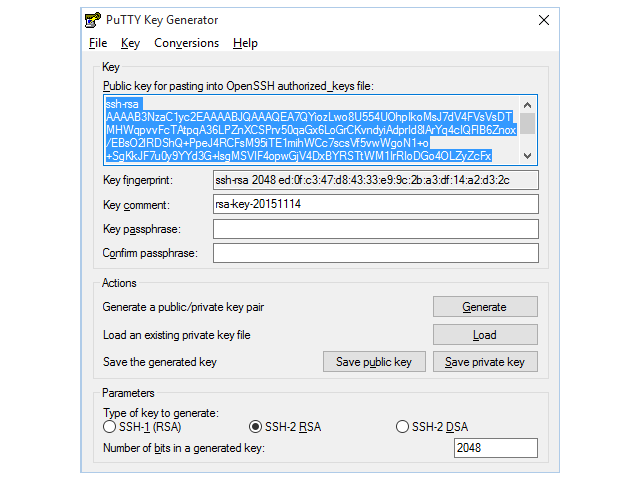Image resolution: width=640 pixels, height=480 pixels.
Task: Click Save public key
Action: click(374, 362)
